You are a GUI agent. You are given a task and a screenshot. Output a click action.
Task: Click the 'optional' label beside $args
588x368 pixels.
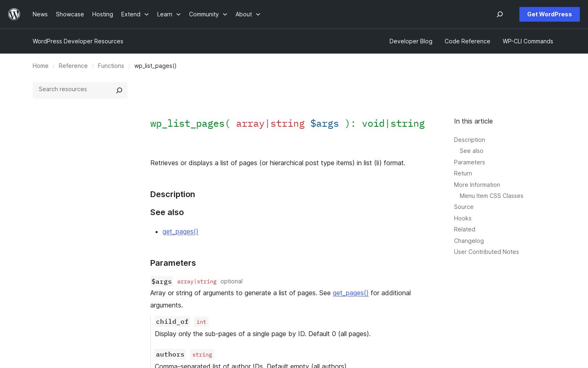[x=232, y=281]
